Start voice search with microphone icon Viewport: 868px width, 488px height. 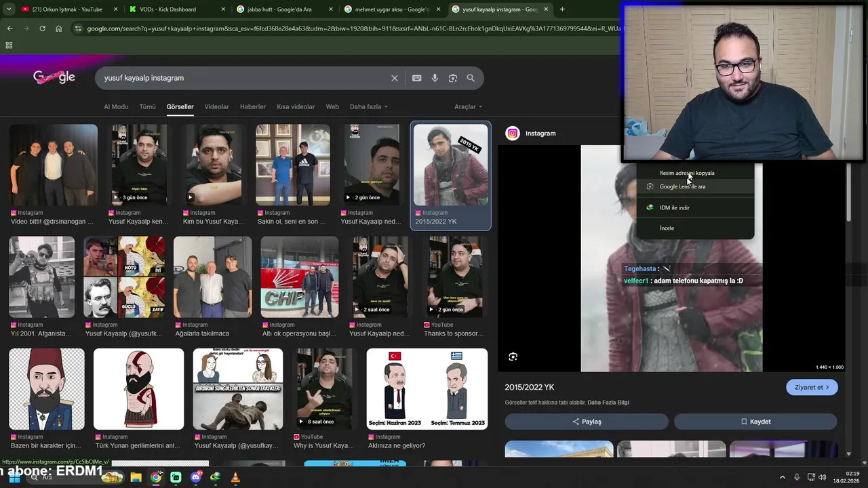pyautogui.click(x=435, y=78)
